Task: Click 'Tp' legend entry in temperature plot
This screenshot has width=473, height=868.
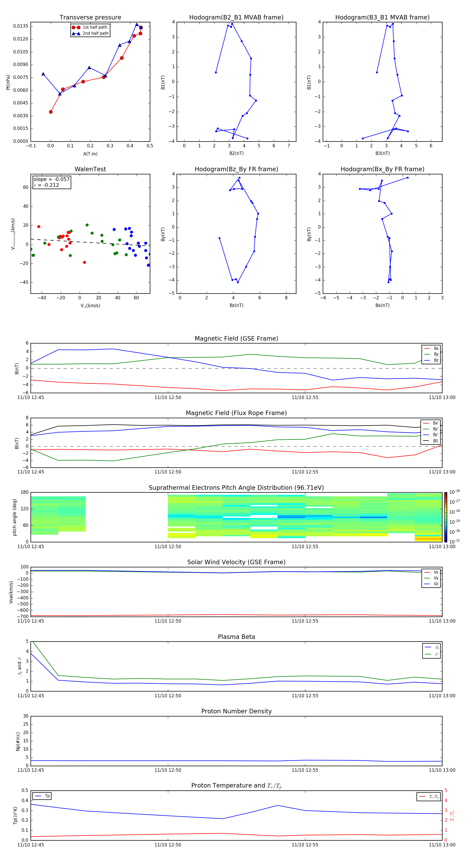Action: pyautogui.click(x=42, y=796)
